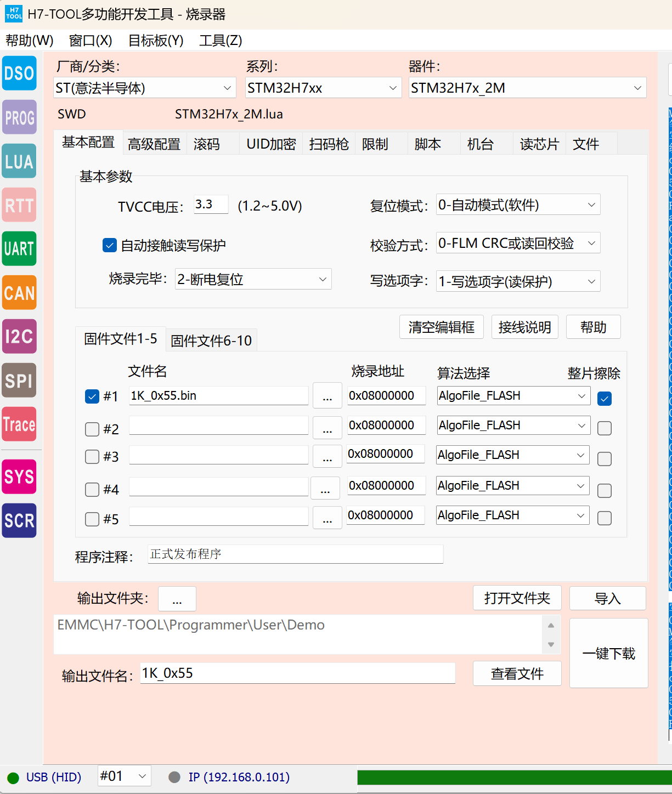Screen dimensions: 672x794
Task: Click the 一键下载 button
Action: coord(609,653)
